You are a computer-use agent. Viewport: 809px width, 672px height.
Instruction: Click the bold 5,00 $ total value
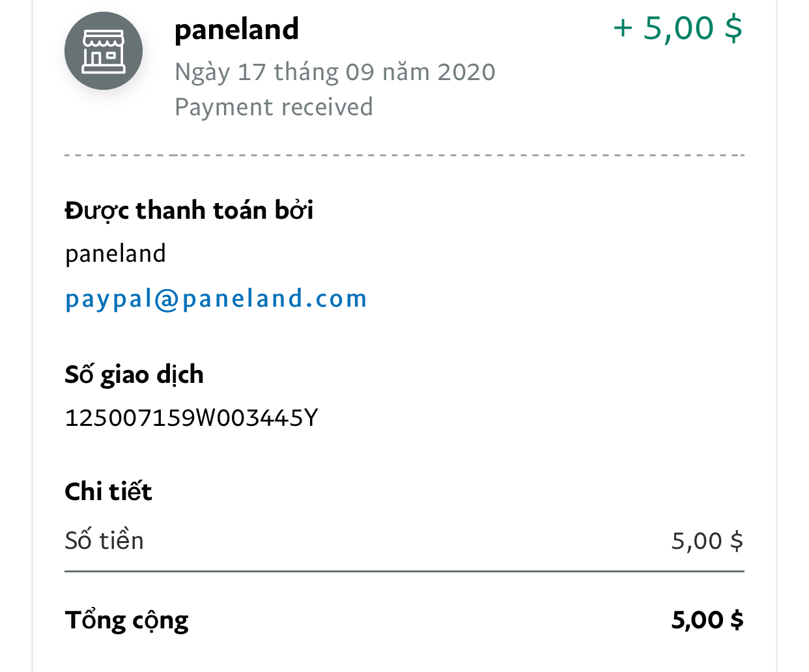click(707, 620)
